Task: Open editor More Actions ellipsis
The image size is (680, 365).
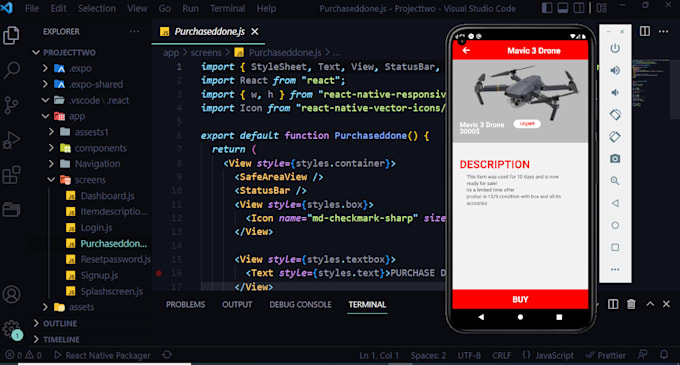Action: coord(664,31)
